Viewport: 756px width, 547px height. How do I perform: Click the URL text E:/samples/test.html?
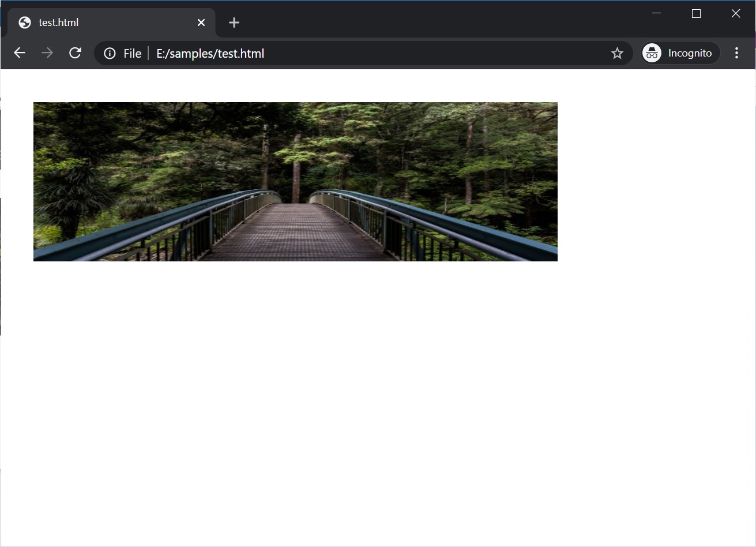(x=210, y=53)
